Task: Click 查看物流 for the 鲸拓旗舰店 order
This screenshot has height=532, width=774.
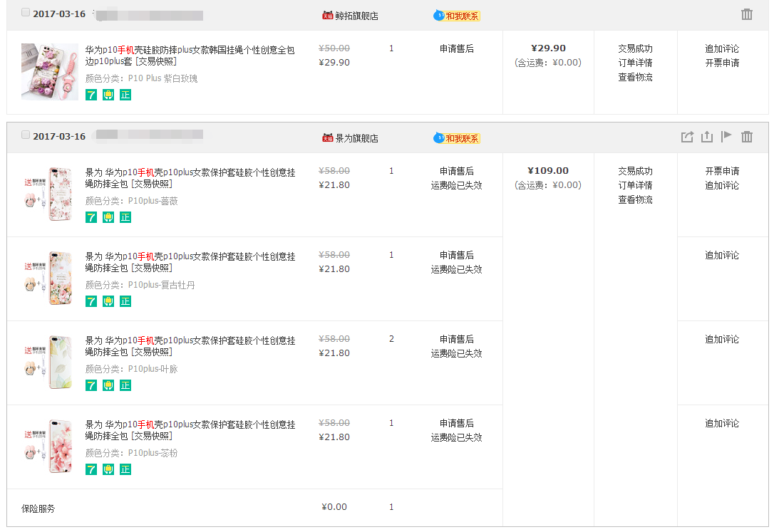Action: coord(635,78)
